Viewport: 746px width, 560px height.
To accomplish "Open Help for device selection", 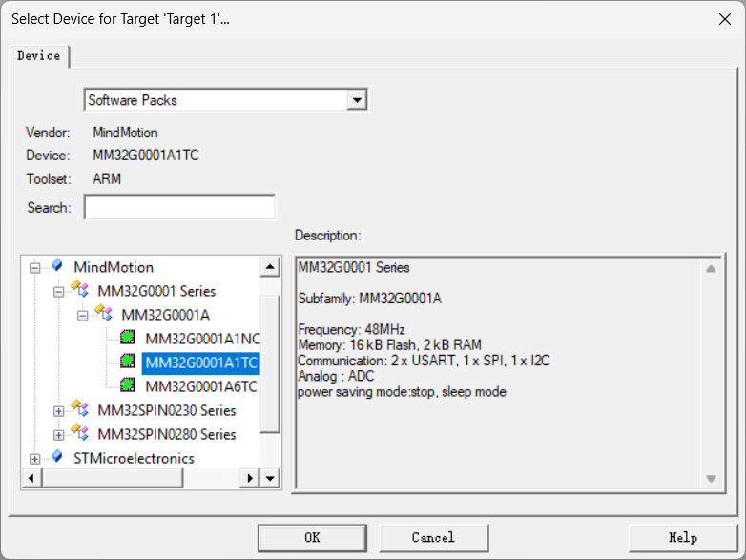I will click(682, 537).
